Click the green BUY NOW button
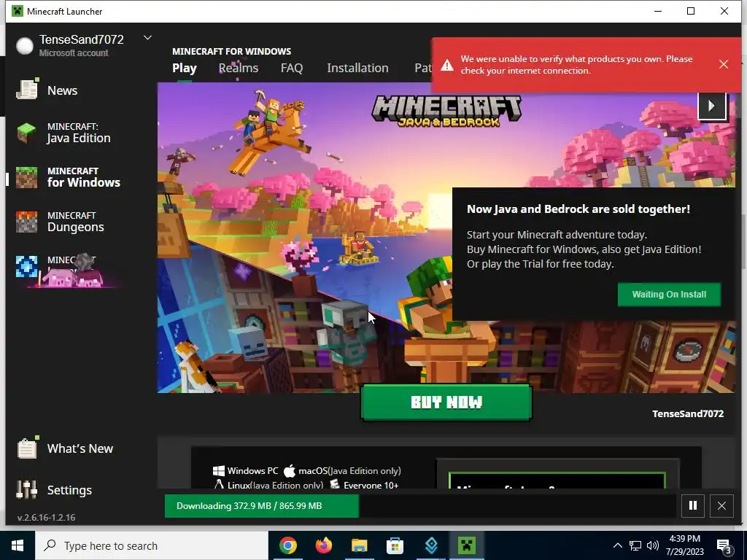 (446, 402)
